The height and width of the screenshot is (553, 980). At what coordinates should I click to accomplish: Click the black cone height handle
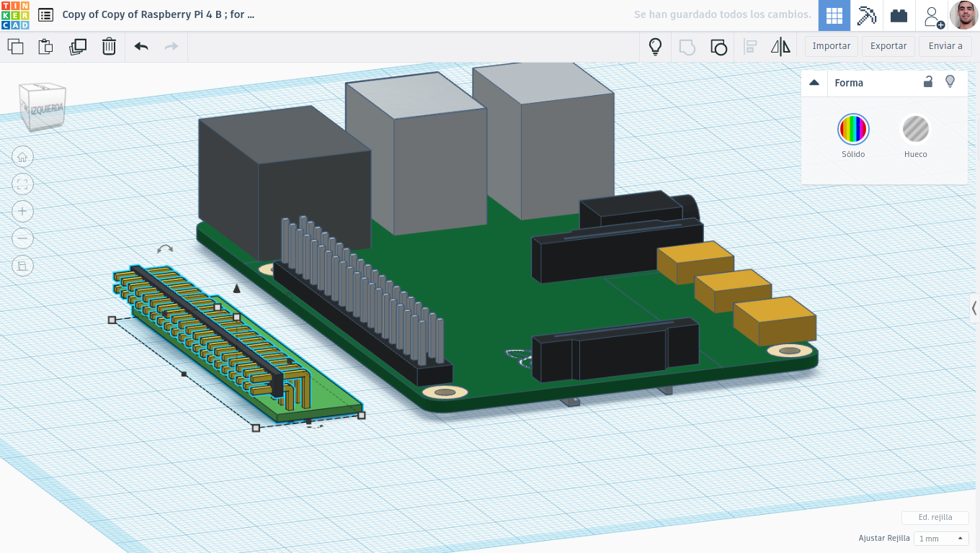pyautogui.click(x=236, y=288)
